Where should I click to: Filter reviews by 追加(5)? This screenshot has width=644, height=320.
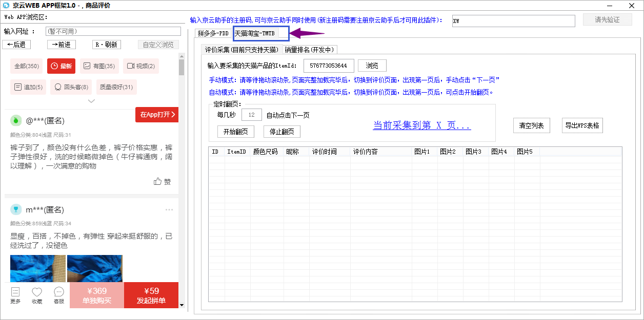pyautogui.click(x=28, y=87)
